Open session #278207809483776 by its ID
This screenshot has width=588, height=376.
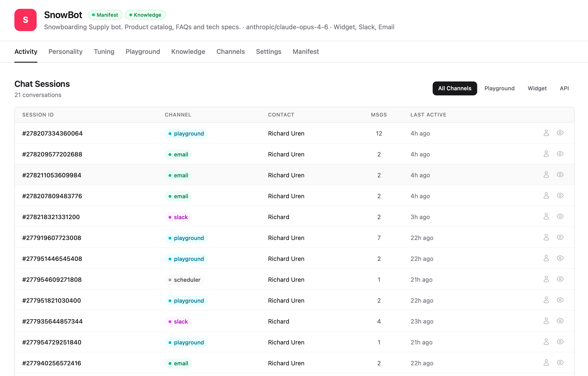point(52,196)
